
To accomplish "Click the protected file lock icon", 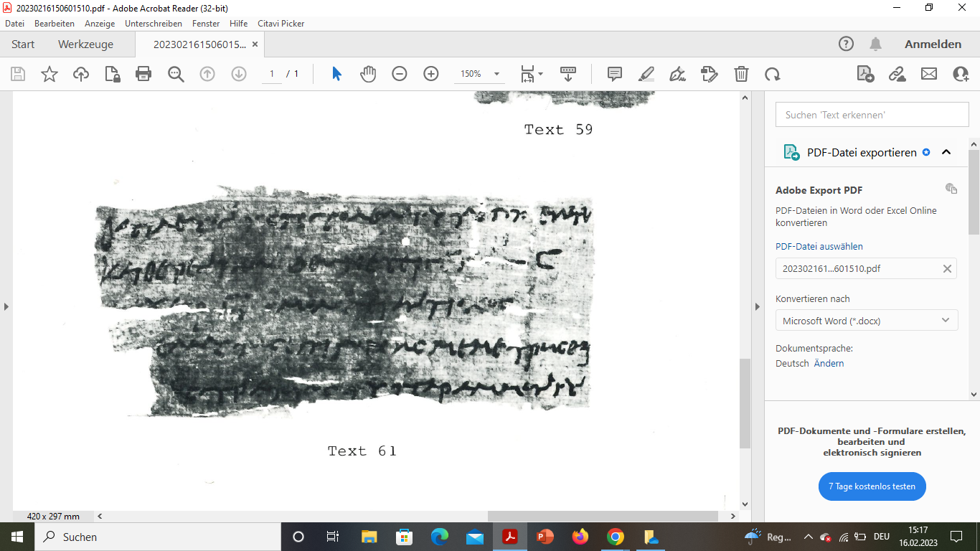I will 113,74.
